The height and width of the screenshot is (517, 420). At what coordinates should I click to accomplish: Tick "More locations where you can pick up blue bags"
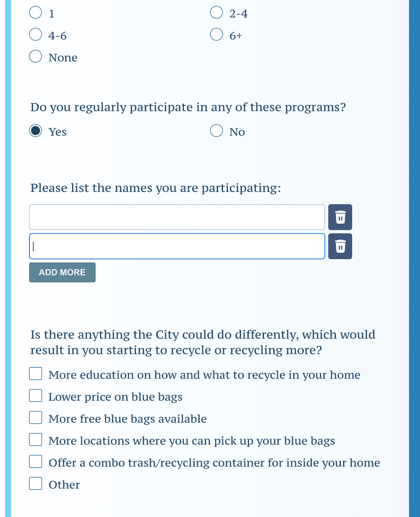click(x=35, y=439)
